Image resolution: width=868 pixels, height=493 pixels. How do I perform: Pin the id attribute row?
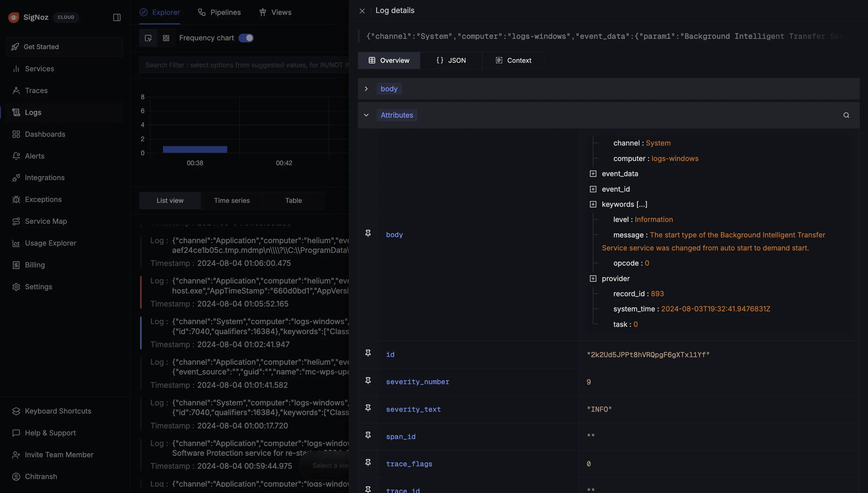click(x=368, y=353)
